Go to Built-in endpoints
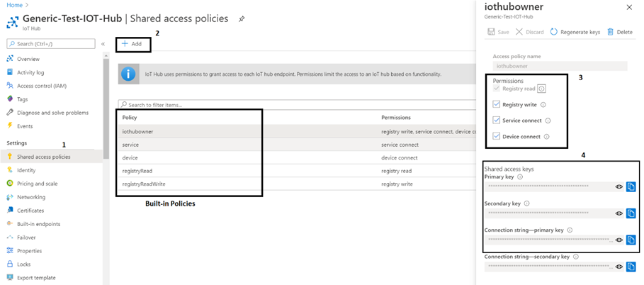This screenshot has height=285, width=644. pyautogui.click(x=38, y=224)
